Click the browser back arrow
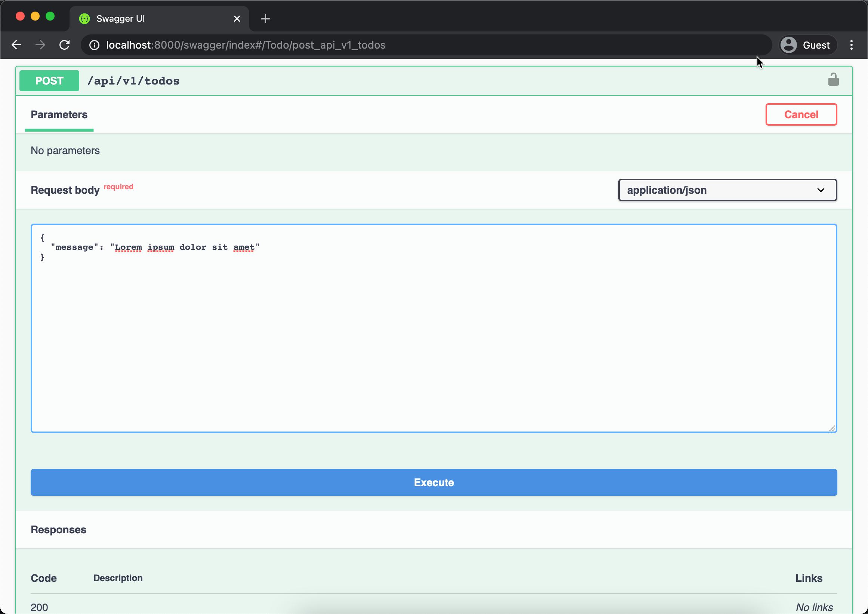 click(x=16, y=45)
